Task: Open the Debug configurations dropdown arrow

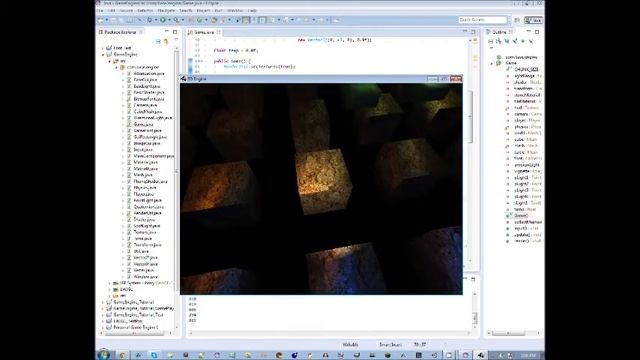Action: click(155, 20)
